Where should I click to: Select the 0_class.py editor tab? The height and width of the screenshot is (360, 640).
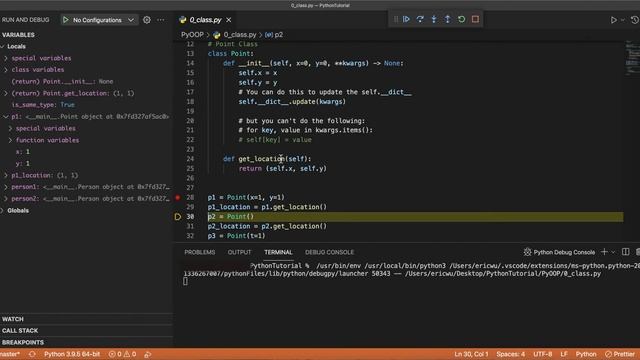205,20
